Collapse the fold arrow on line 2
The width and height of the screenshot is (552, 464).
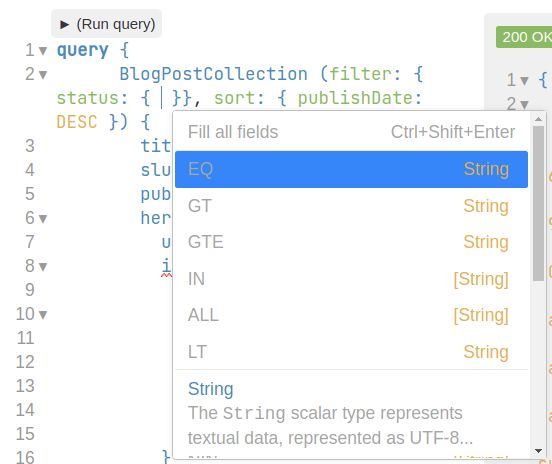[x=43, y=75]
